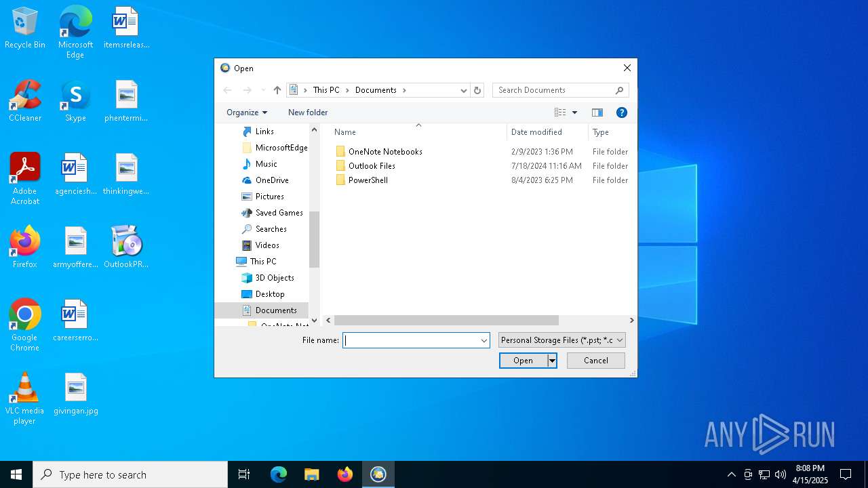Select the givingan.jpg file on desktop
Viewport: 868px width, 488px height.
pos(75,394)
